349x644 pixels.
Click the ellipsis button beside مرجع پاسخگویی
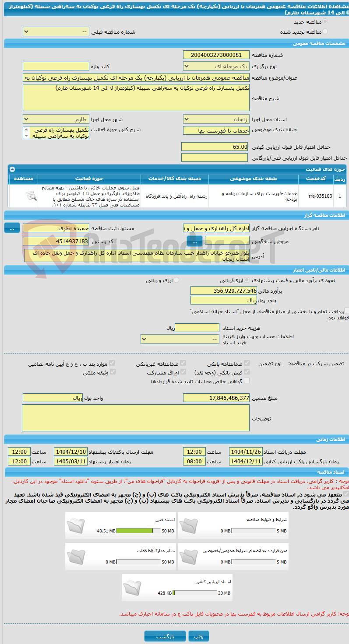(194, 241)
